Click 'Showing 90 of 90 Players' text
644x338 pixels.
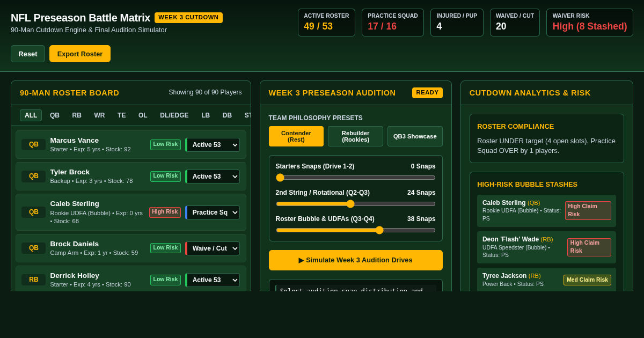205,93
